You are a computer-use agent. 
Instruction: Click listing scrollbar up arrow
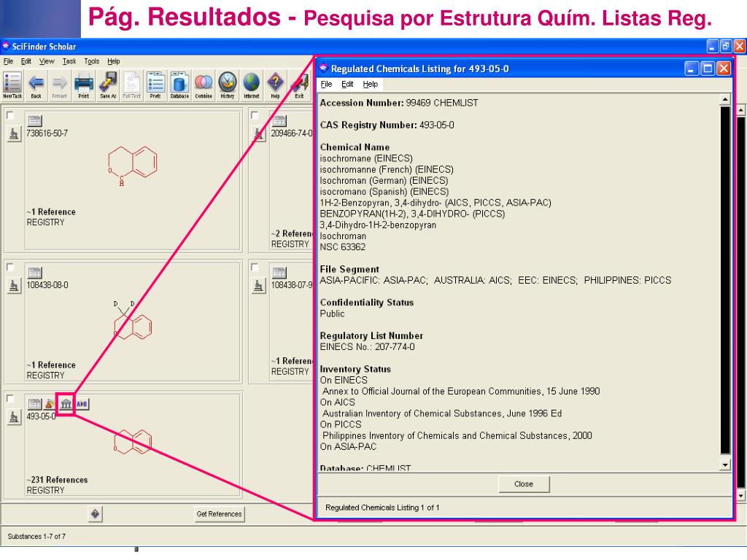click(724, 99)
